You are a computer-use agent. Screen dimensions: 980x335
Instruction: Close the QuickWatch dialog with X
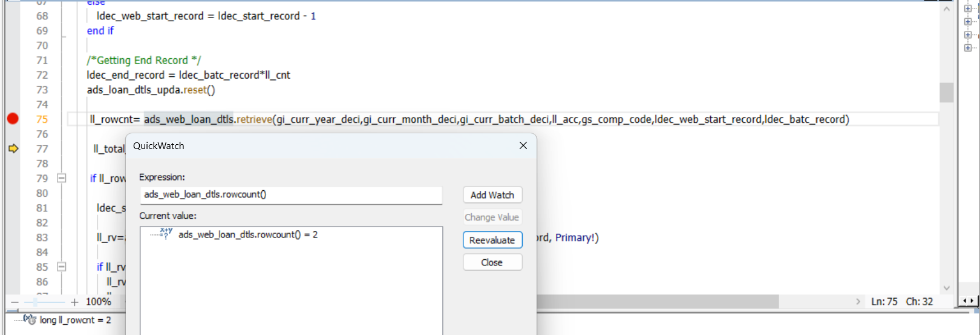click(523, 145)
